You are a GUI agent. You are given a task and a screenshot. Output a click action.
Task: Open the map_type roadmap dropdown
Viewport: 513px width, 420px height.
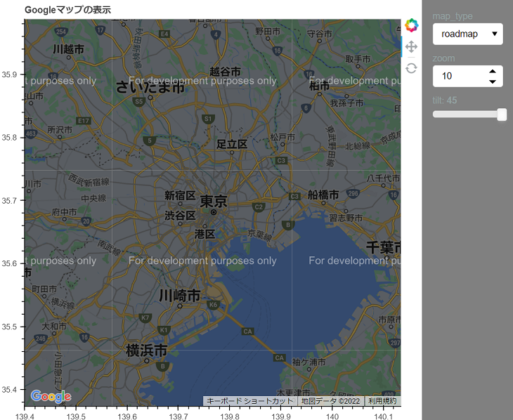click(x=467, y=34)
